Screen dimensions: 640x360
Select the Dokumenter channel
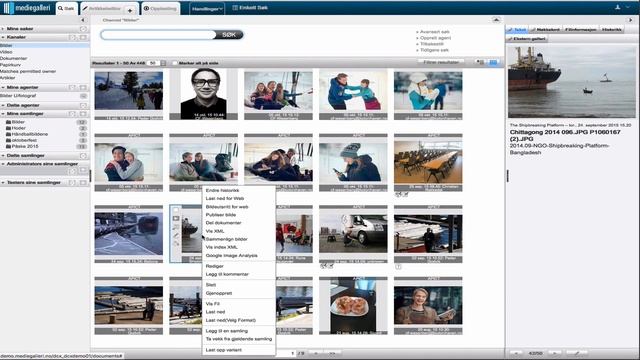pyautogui.click(x=13, y=58)
